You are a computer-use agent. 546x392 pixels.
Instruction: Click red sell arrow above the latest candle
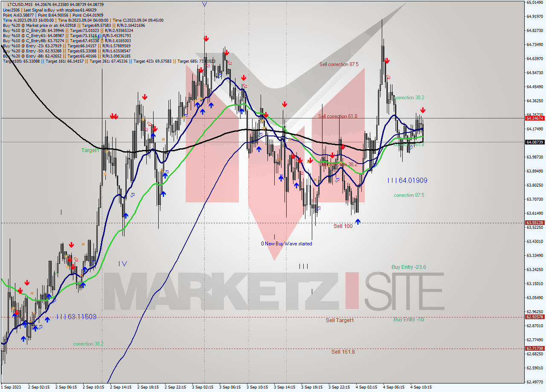tap(423, 110)
